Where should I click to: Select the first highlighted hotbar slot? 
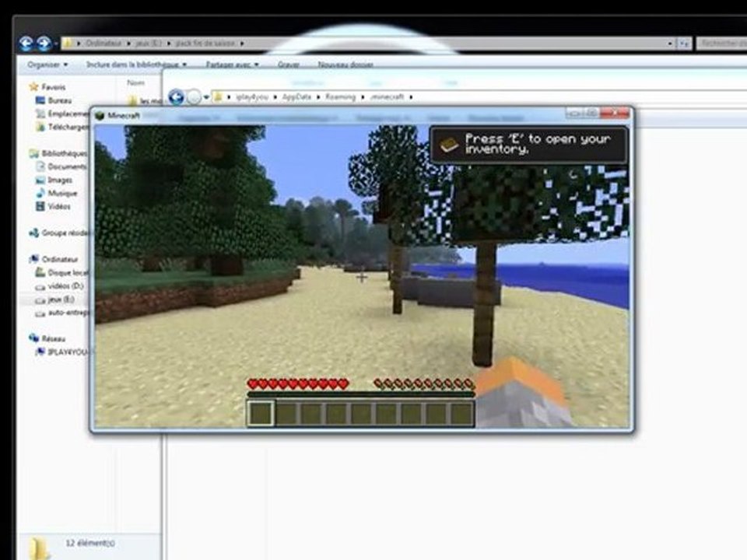[261, 413]
